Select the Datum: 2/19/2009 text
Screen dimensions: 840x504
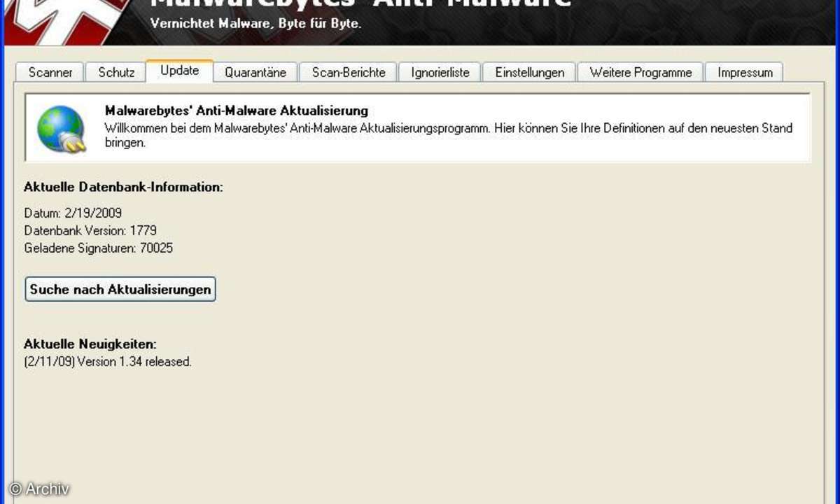(73, 213)
